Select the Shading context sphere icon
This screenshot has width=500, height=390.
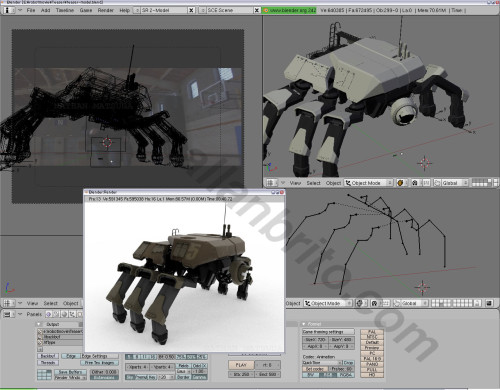[x=64, y=314]
